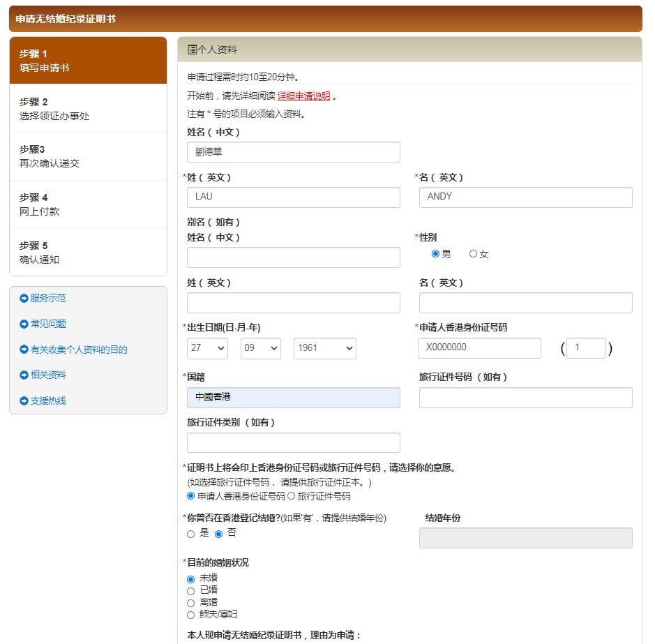
Task: Open the birth month dropdown showing 09
Action: click(x=260, y=348)
